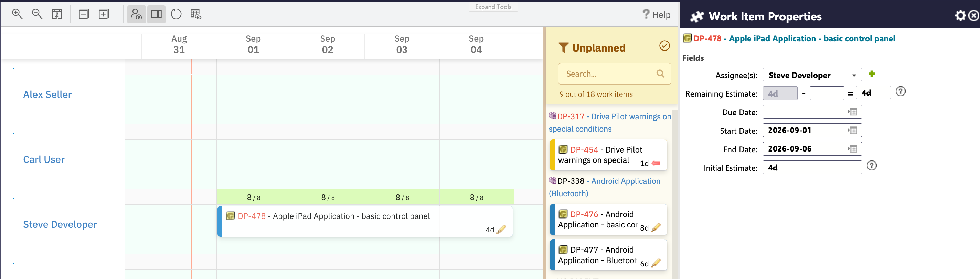
Task: Click Expand Tools button
Action: click(493, 7)
